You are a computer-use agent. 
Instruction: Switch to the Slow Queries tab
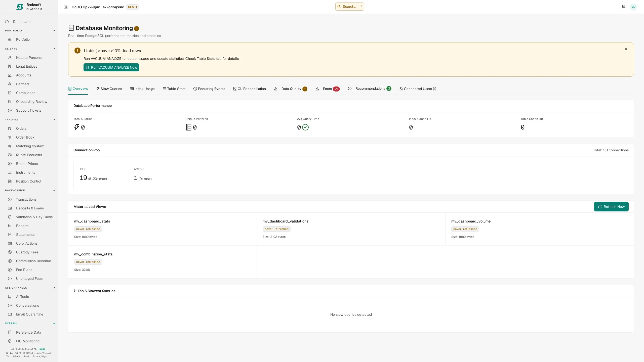(109, 89)
